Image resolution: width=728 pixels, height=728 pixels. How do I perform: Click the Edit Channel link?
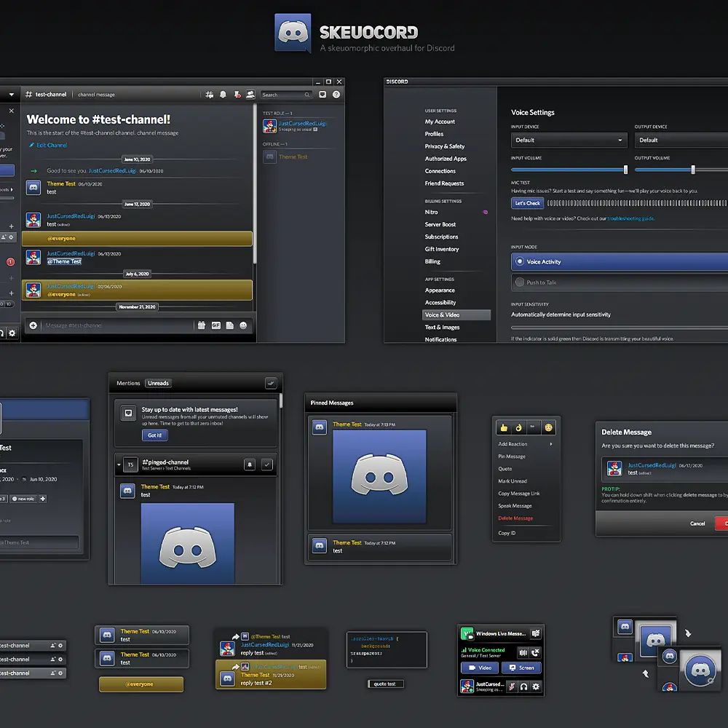(48, 146)
